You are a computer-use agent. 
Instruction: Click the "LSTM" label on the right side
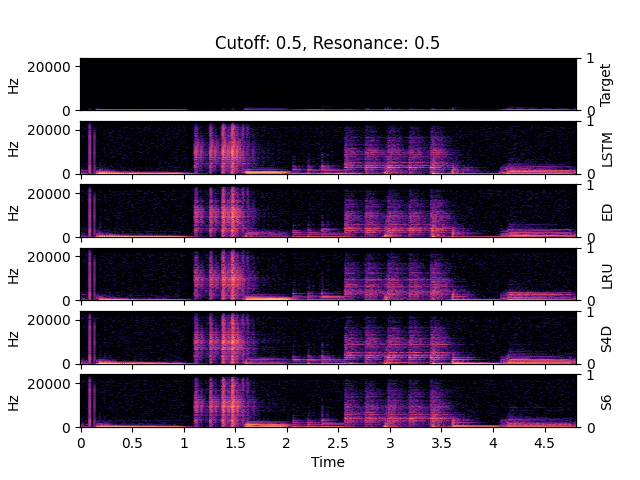pos(606,147)
